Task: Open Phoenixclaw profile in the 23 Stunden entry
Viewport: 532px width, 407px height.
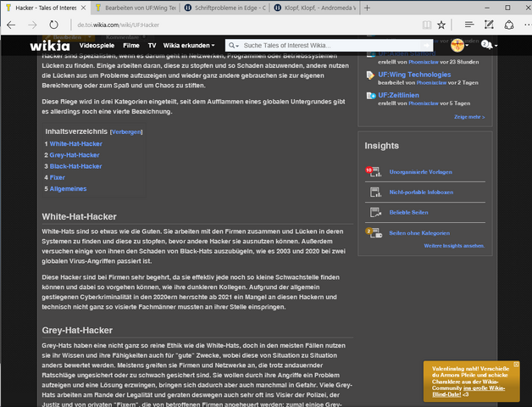Action: (x=423, y=62)
